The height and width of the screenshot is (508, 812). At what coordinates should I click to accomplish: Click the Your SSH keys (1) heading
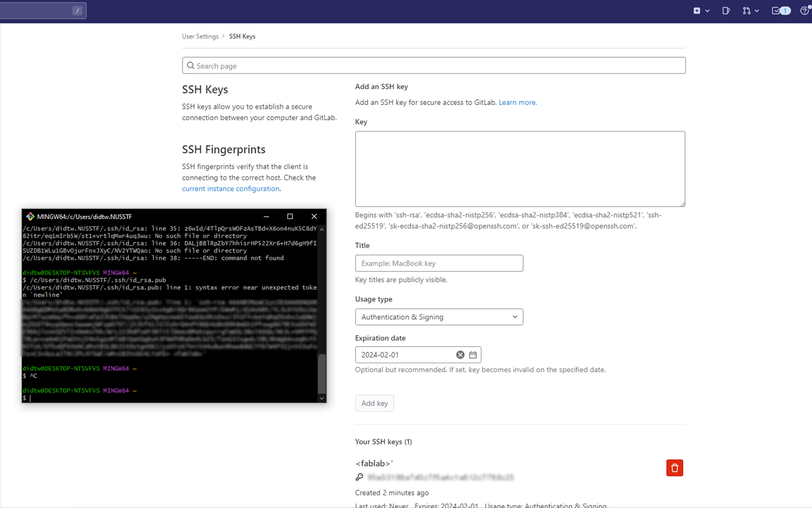[x=384, y=442]
